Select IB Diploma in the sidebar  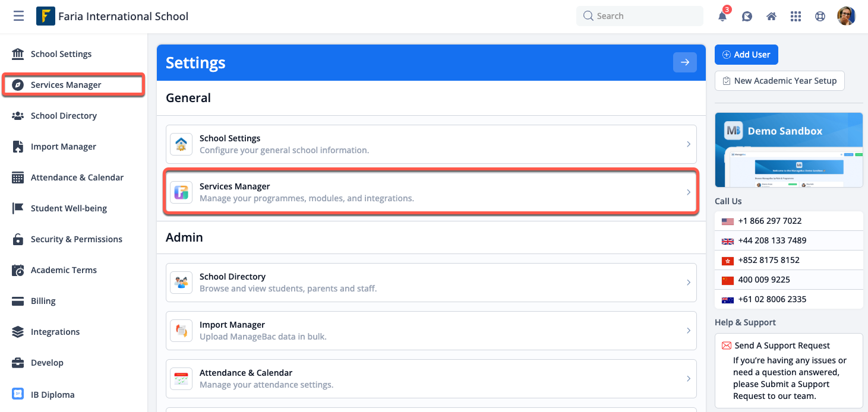tap(52, 395)
